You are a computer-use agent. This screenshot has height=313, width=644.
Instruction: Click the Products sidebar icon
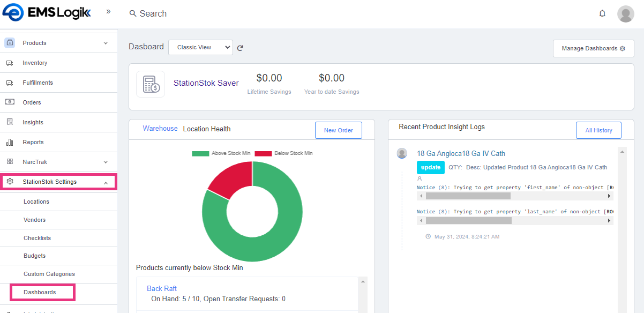10,43
